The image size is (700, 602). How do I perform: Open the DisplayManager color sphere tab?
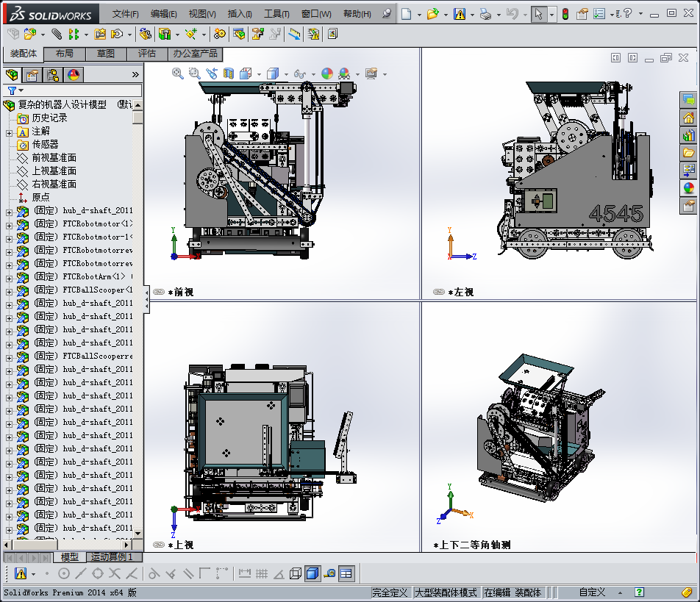(x=73, y=74)
